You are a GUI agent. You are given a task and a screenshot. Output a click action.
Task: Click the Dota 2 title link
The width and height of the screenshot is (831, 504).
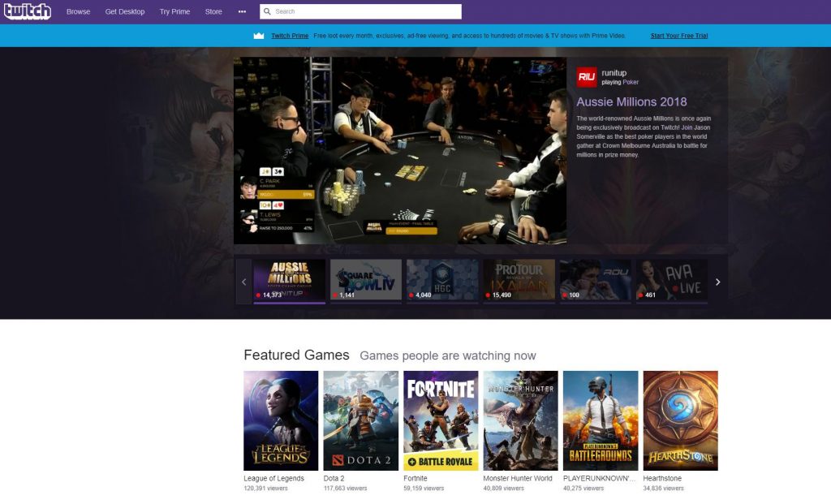(x=334, y=478)
